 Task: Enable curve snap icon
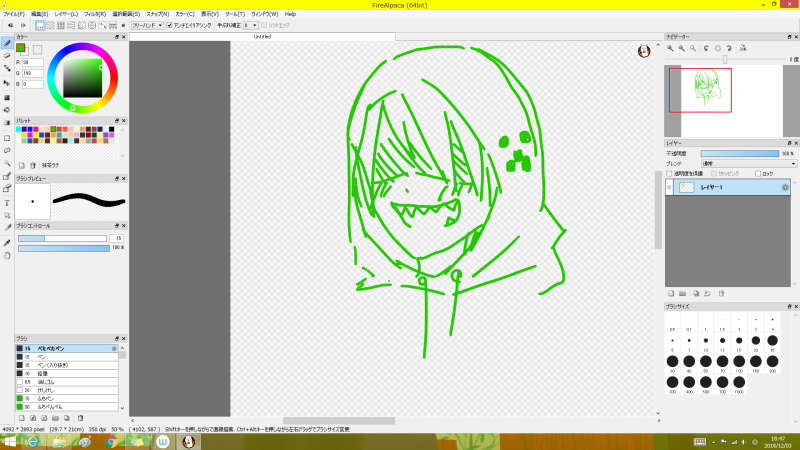(103, 25)
